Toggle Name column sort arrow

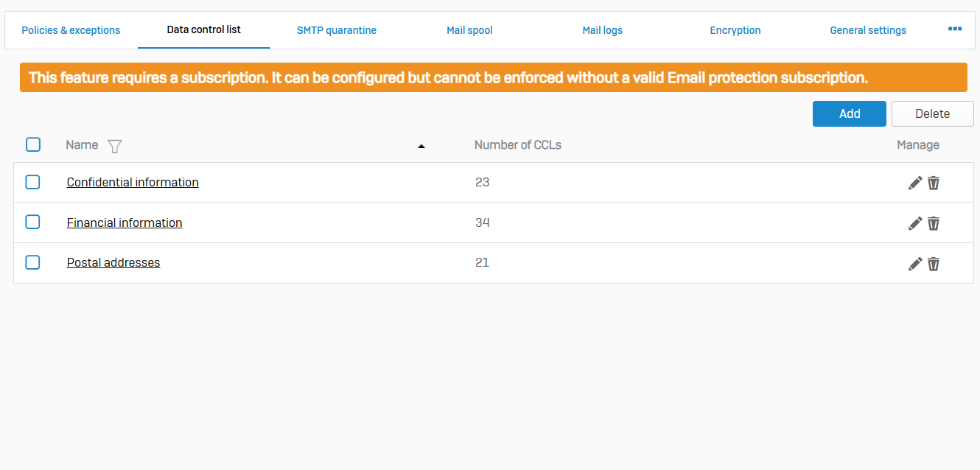coord(421,146)
